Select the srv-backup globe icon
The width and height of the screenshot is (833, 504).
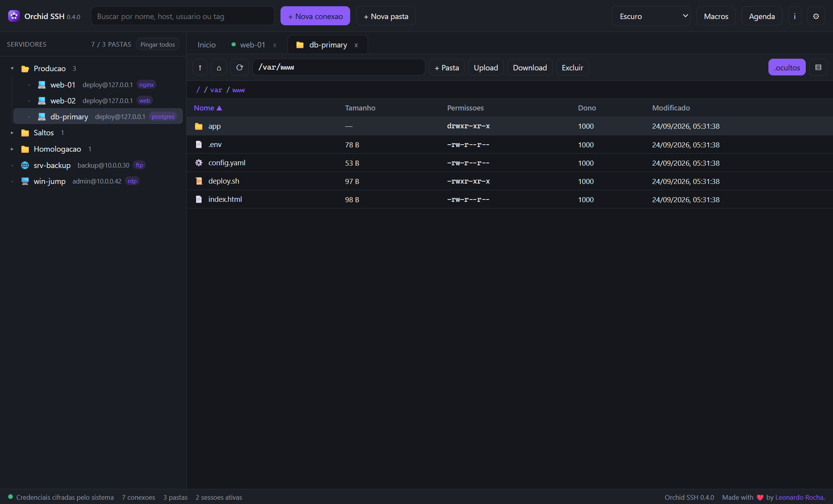click(x=25, y=165)
